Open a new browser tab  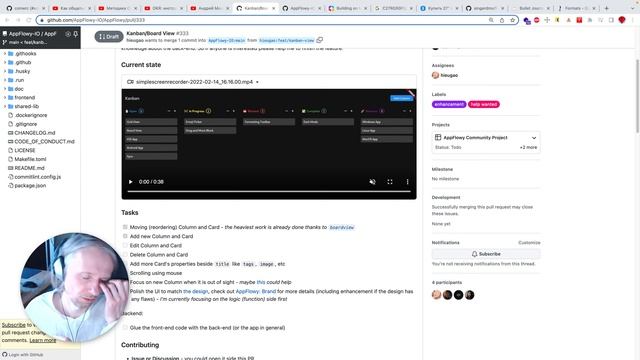tap(607, 8)
